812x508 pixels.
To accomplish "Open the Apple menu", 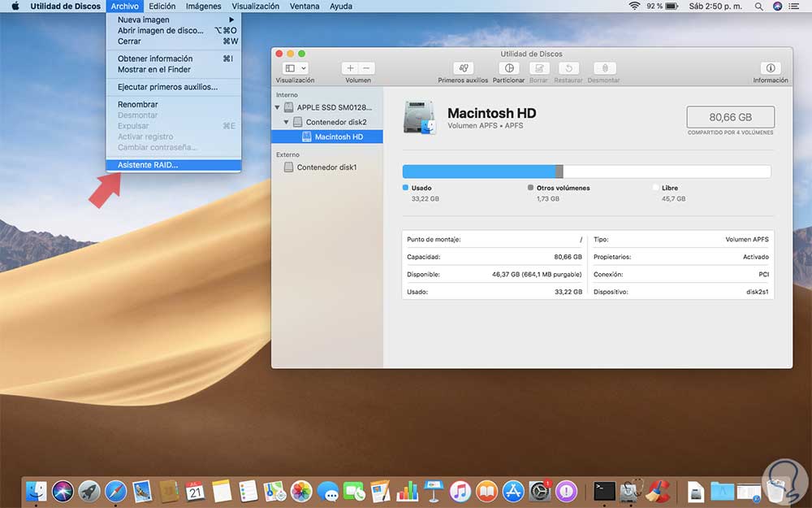I will (x=15, y=7).
